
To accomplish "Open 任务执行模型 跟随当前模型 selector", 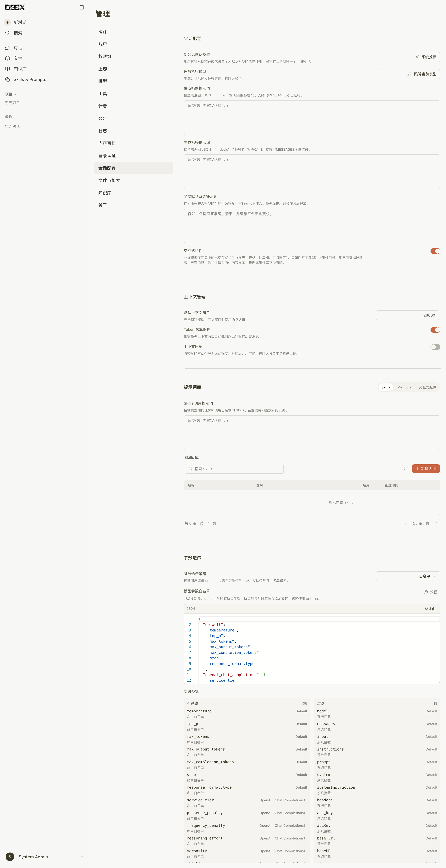I will (408, 74).
